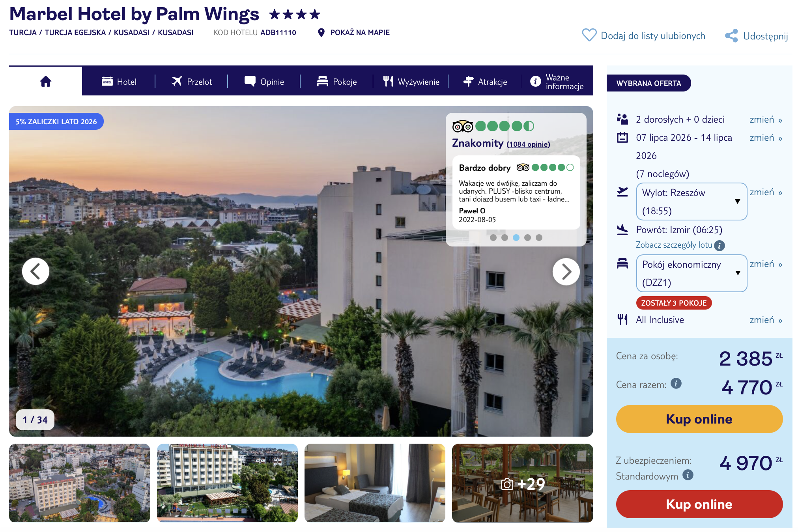798x532 pixels.
Task: Click the share icon
Action: tap(731, 35)
